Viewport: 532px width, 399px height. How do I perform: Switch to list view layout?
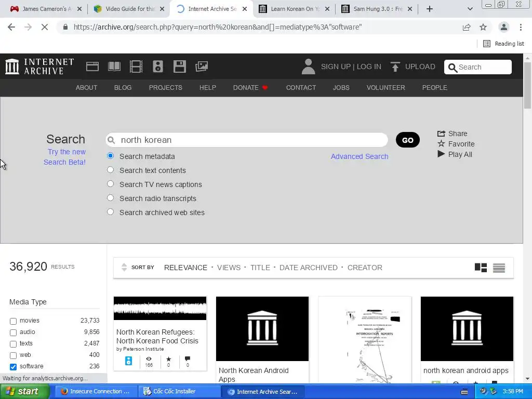(499, 268)
